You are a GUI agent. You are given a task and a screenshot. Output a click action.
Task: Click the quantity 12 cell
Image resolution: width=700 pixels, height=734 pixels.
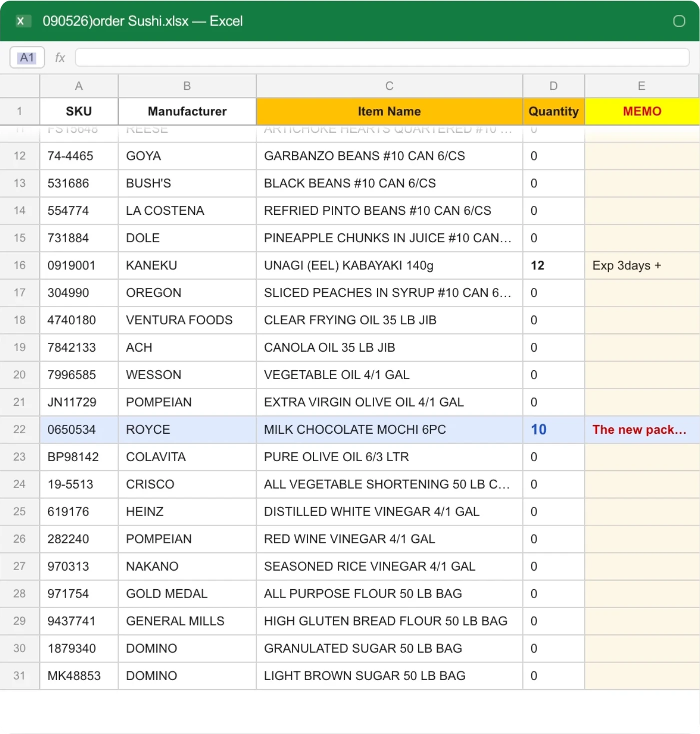tap(554, 265)
